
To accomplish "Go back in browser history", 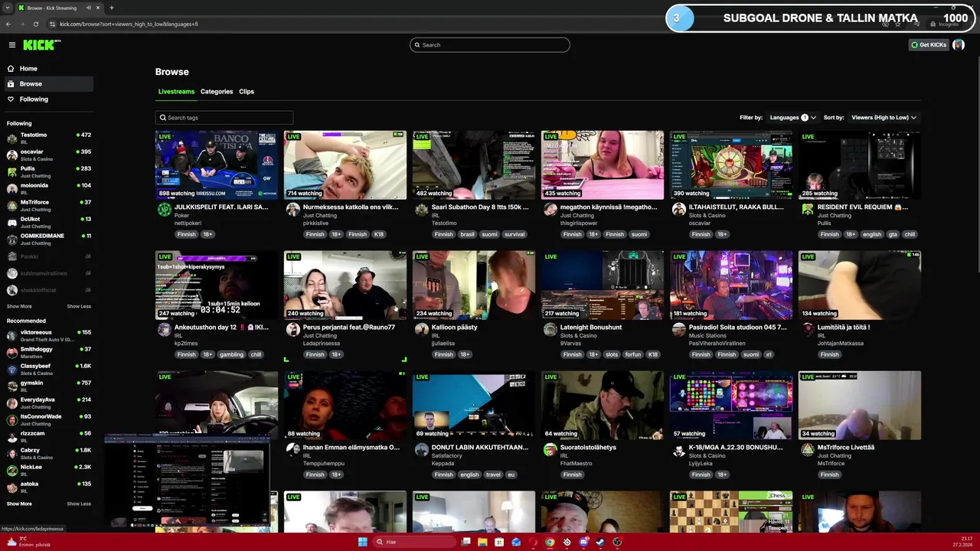I will pos(8,24).
